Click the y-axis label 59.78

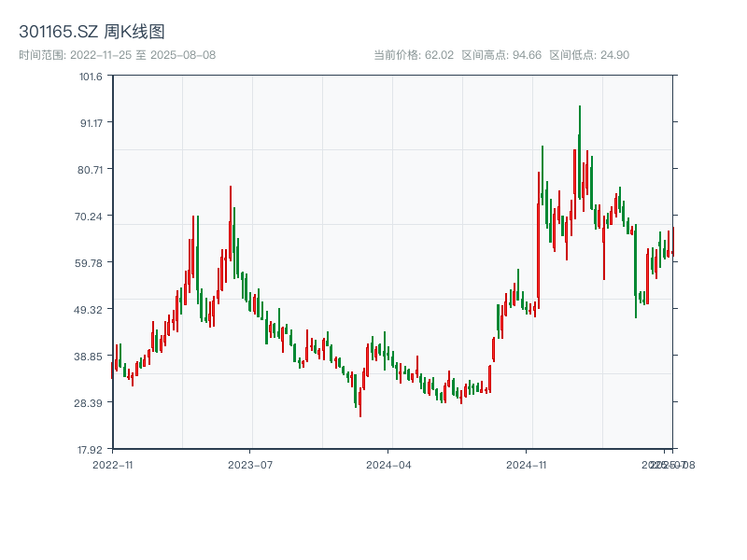click(89, 263)
